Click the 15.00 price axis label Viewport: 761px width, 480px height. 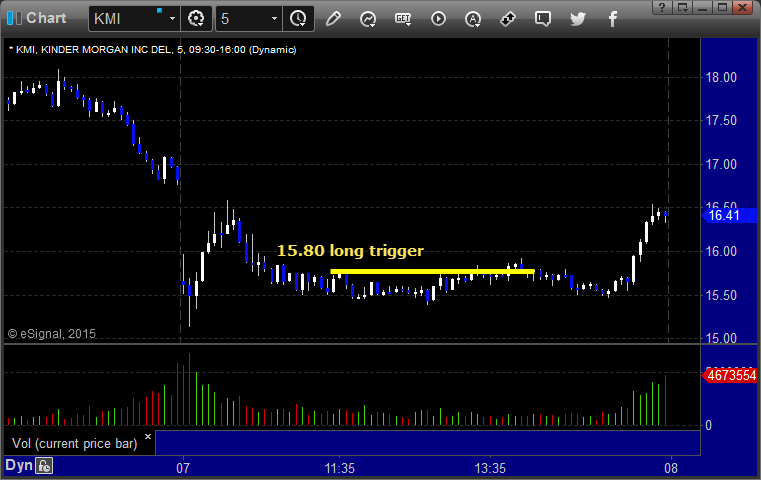(x=721, y=338)
